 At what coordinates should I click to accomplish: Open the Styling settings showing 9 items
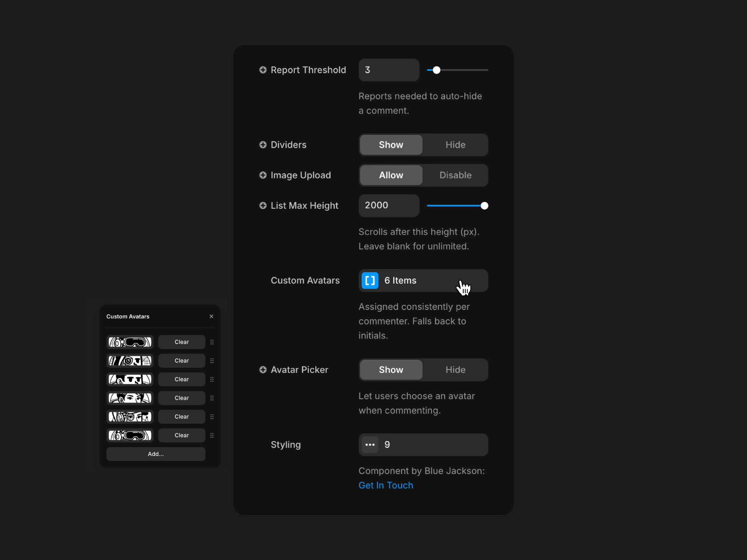(x=423, y=445)
